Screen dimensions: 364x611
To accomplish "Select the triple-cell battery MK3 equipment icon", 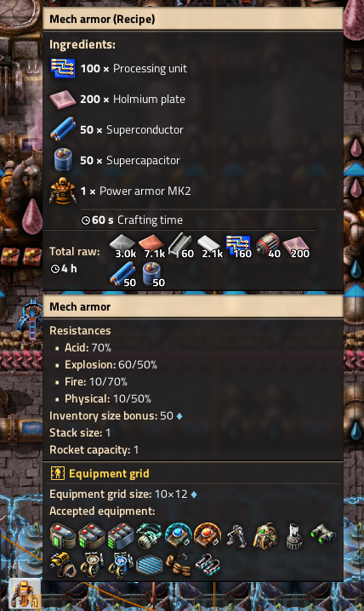I will (x=121, y=536).
